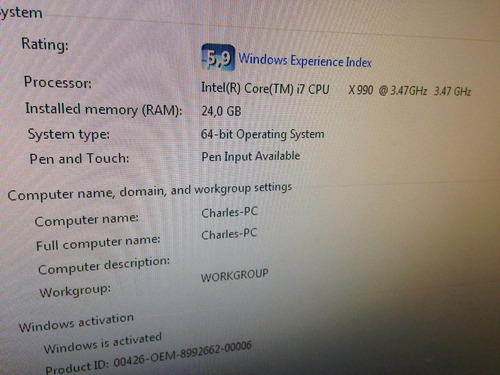Click the Workgroup: label
The width and height of the screenshot is (500, 375).
75,291
